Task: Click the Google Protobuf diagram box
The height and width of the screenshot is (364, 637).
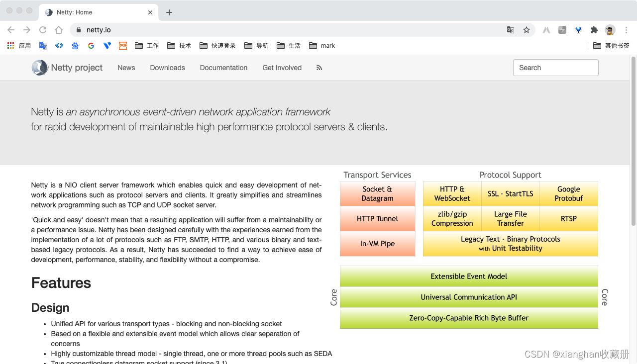Action: [569, 193]
